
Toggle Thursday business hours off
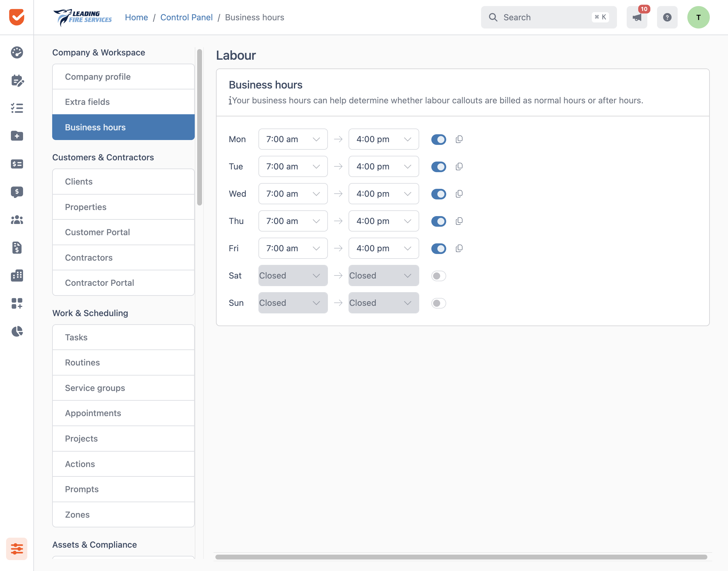(x=439, y=221)
